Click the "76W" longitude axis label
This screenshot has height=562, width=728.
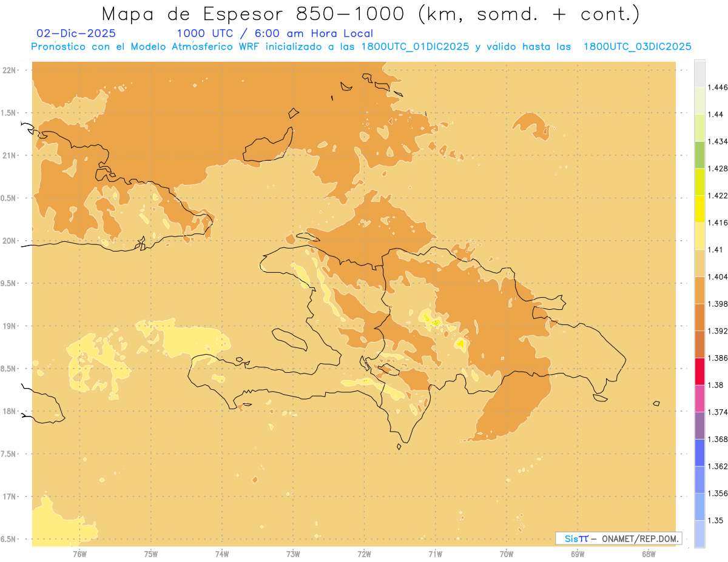tap(79, 554)
